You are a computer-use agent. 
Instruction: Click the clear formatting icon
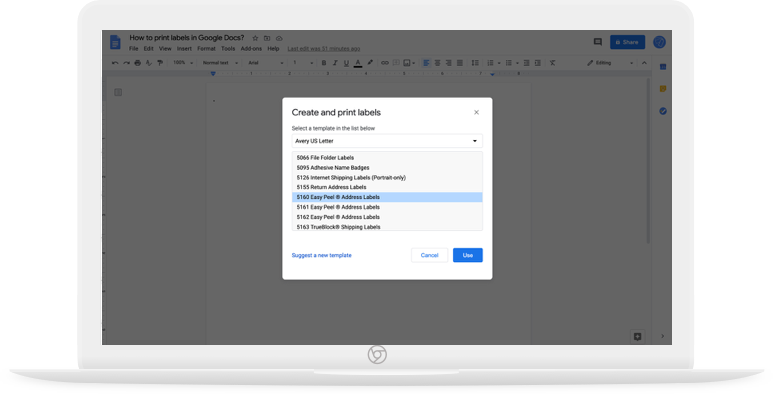(x=553, y=63)
